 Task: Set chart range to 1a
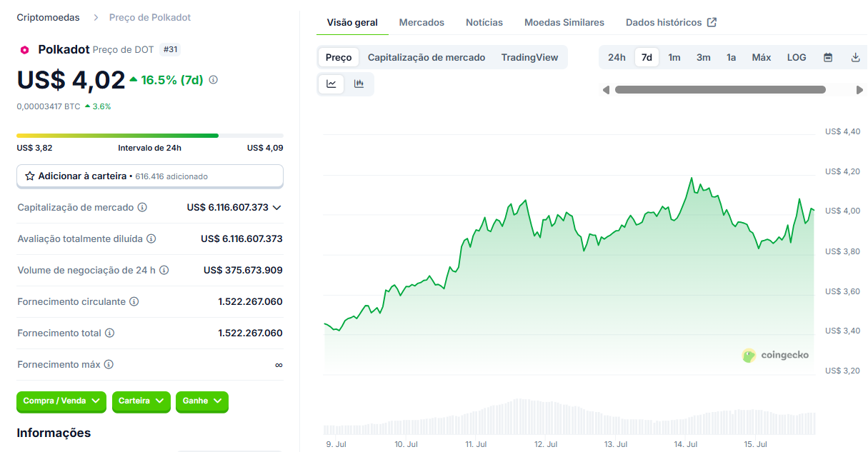tap(732, 57)
